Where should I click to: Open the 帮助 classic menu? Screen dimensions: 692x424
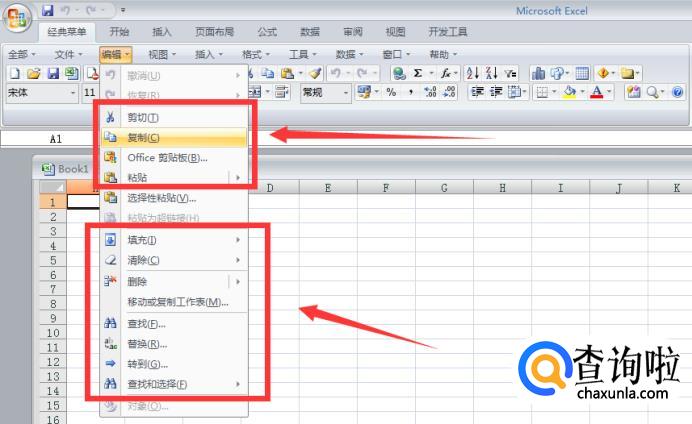point(443,55)
